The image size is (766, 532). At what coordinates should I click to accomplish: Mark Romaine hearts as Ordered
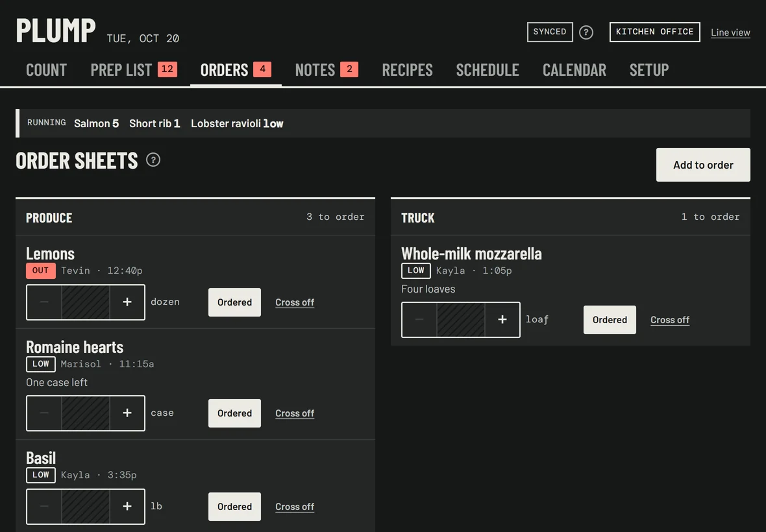pyautogui.click(x=234, y=413)
